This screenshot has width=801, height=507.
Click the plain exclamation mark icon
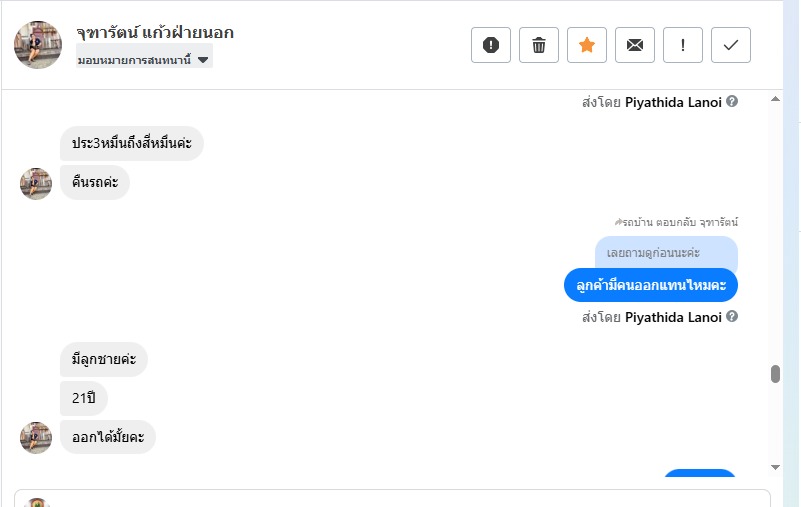pos(683,45)
